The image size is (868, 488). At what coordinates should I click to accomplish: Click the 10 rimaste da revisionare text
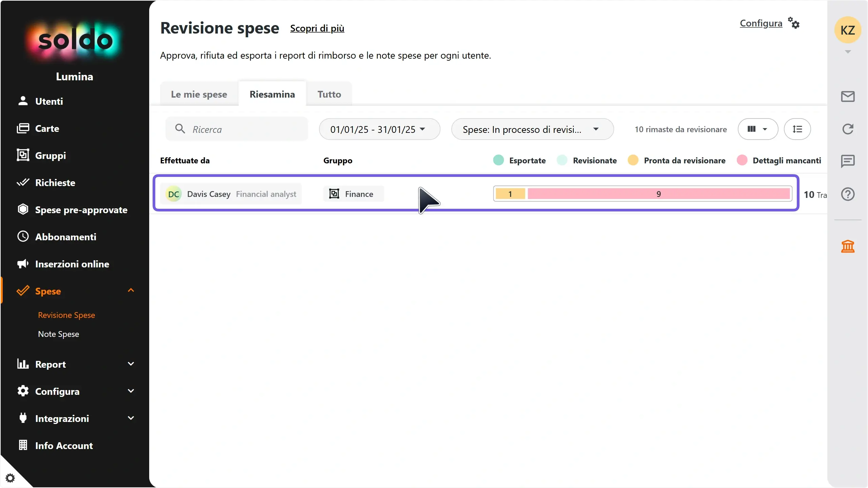[680, 129]
